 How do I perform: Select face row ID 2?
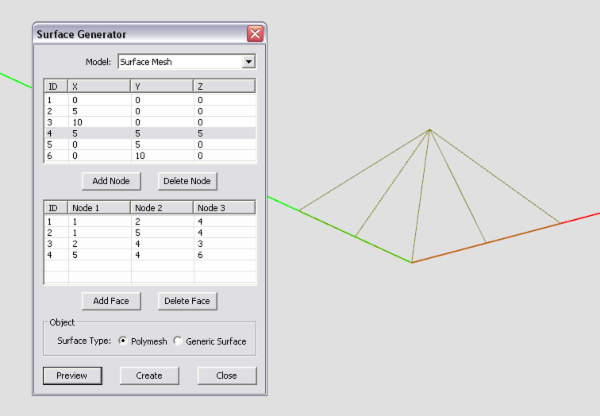[150, 233]
